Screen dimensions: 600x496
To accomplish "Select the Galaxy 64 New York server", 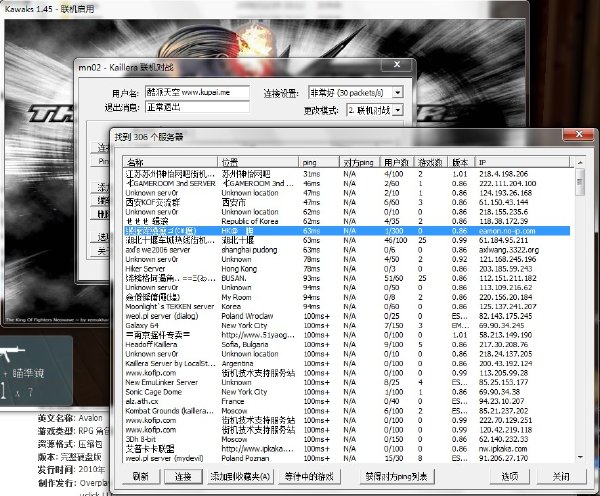I will tap(346, 325).
